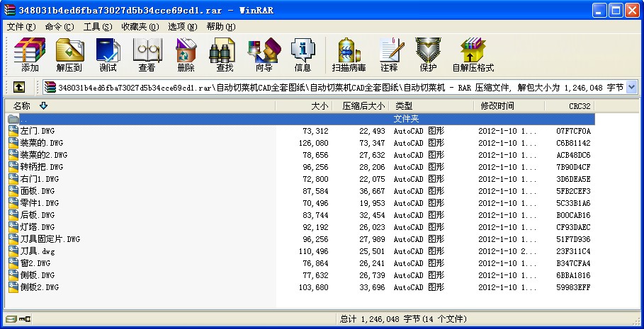Sort by 修改时间 column header
644x329 pixels.
click(x=497, y=105)
